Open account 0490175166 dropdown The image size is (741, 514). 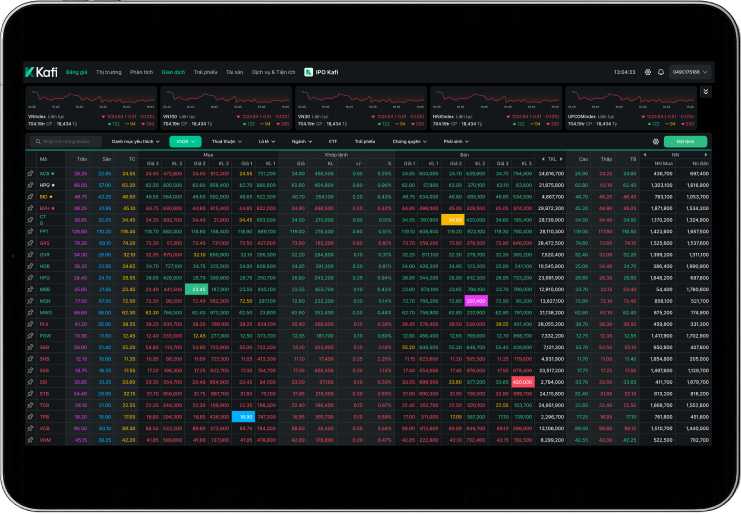point(690,72)
